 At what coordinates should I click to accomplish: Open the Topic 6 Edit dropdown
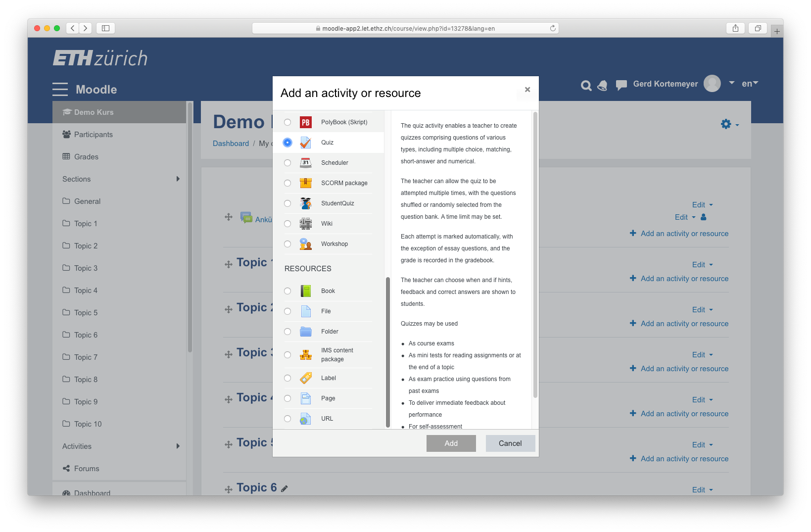(703, 490)
